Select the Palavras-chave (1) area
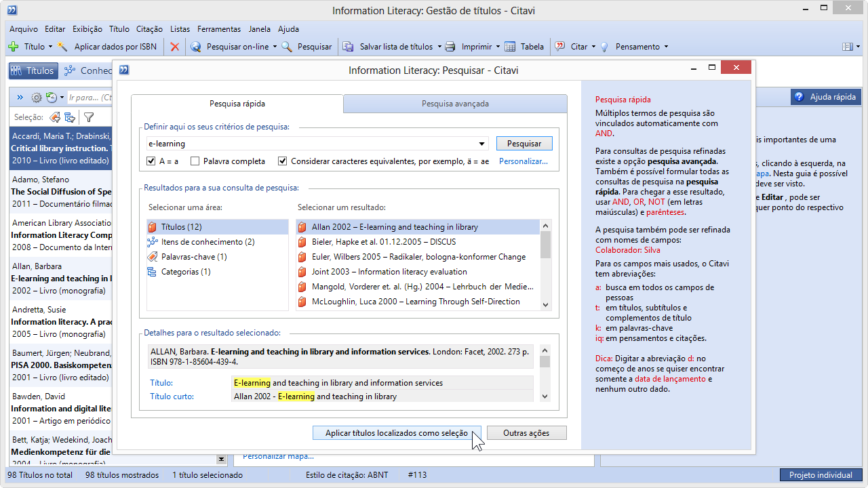This screenshot has width=868, height=488. 217,257
